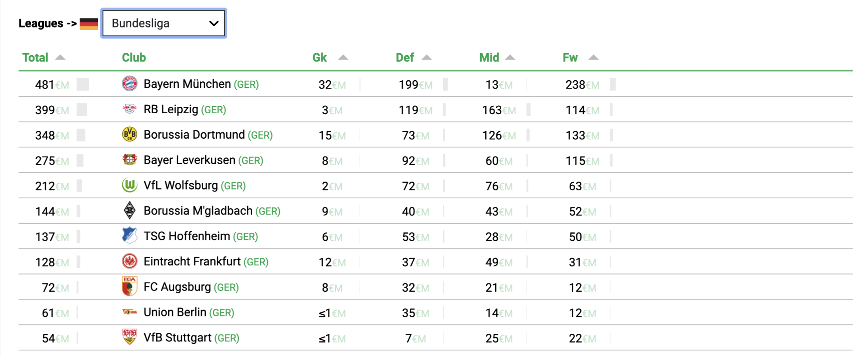Click the Club column header
Image resolution: width=868 pixels, height=356 pixels.
[x=134, y=58]
